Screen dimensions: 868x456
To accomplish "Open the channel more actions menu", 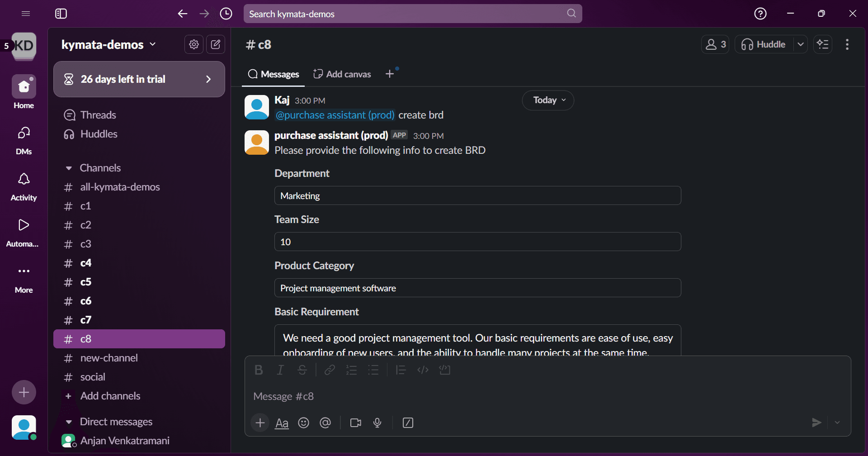I will coord(847,44).
